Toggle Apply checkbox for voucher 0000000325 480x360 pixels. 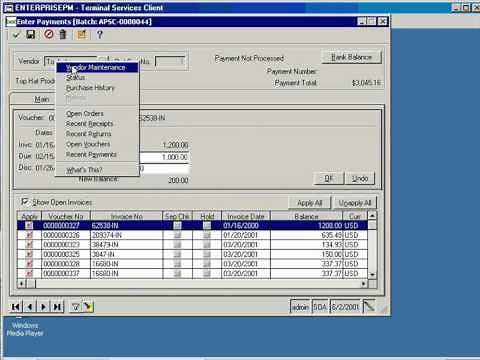click(29, 254)
